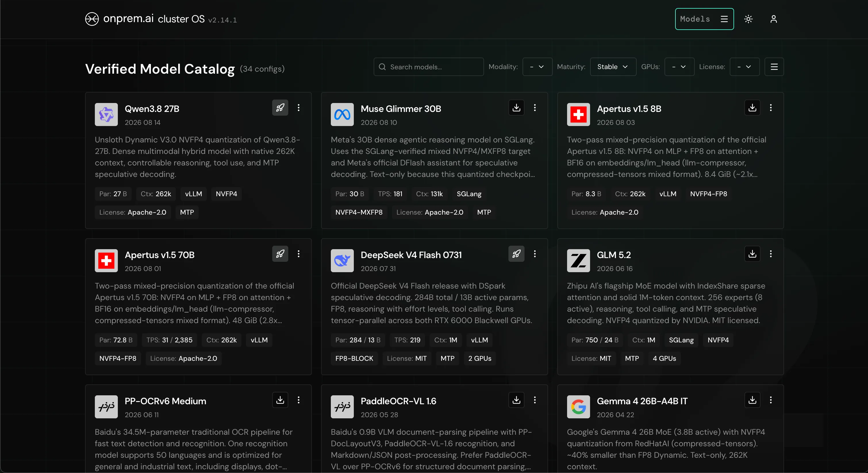Expand the Modality filter dropdown
The width and height of the screenshot is (868, 473).
click(x=537, y=67)
